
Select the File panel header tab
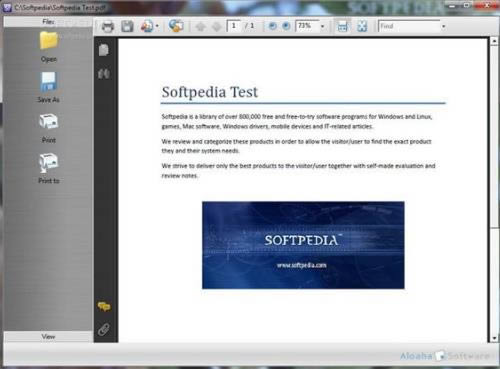click(x=48, y=22)
